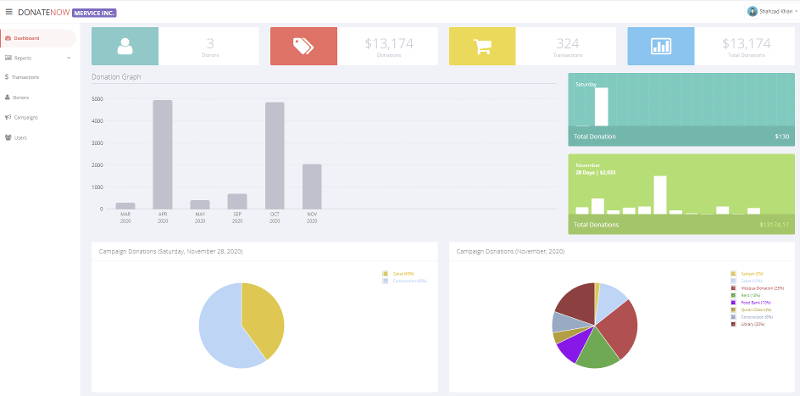The height and width of the screenshot is (396, 800).
Task: Click Campaign Donations November 2020 heading
Action: 510,252
